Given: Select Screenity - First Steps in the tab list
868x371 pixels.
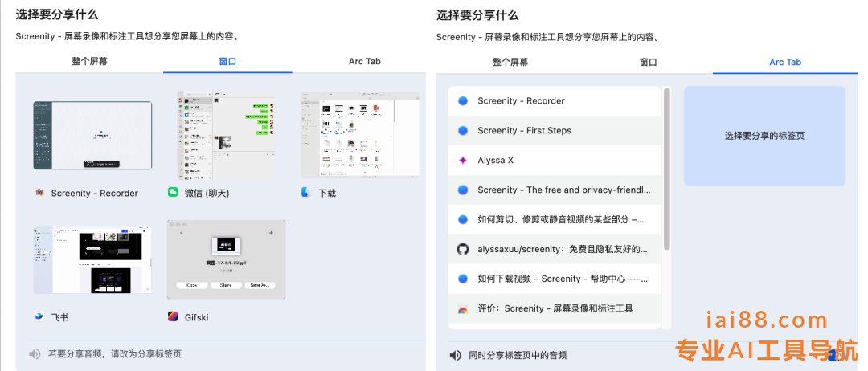Looking at the screenshot, I should tap(555, 130).
